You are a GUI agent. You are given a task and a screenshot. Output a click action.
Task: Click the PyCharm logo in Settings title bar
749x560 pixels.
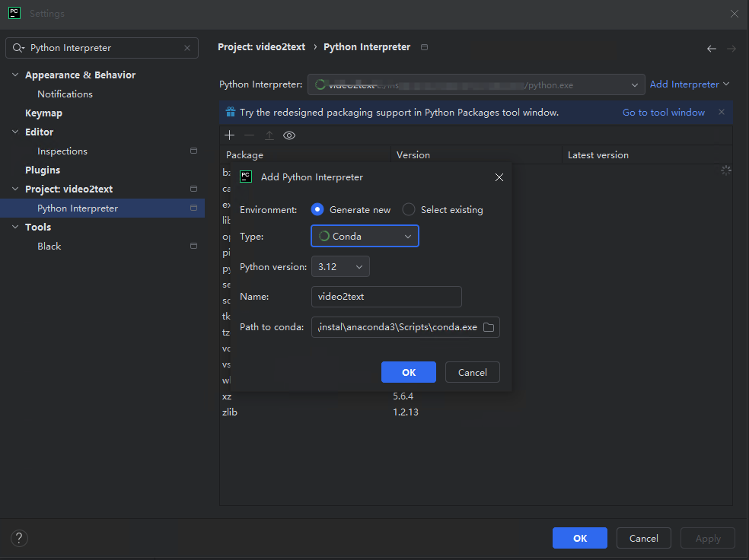coord(14,13)
